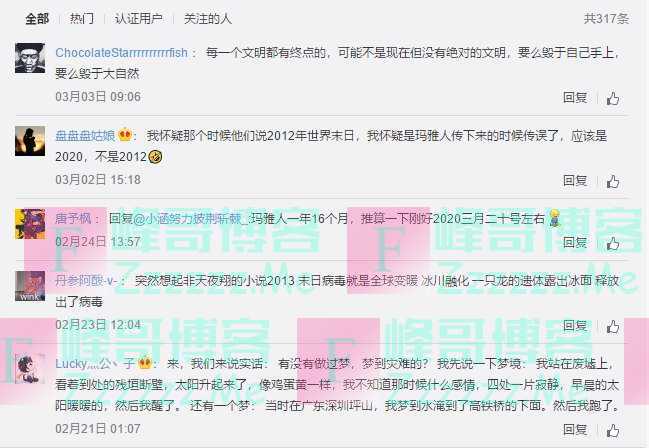This screenshot has height=448, width=649.
Task: Switch to the 全部 tab
Action: (x=37, y=19)
